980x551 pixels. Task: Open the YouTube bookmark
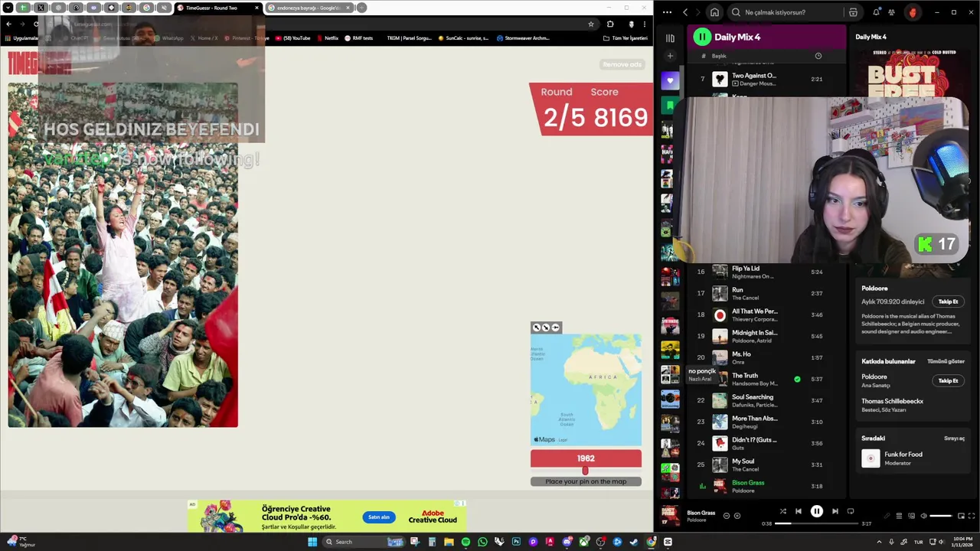point(292,37)
